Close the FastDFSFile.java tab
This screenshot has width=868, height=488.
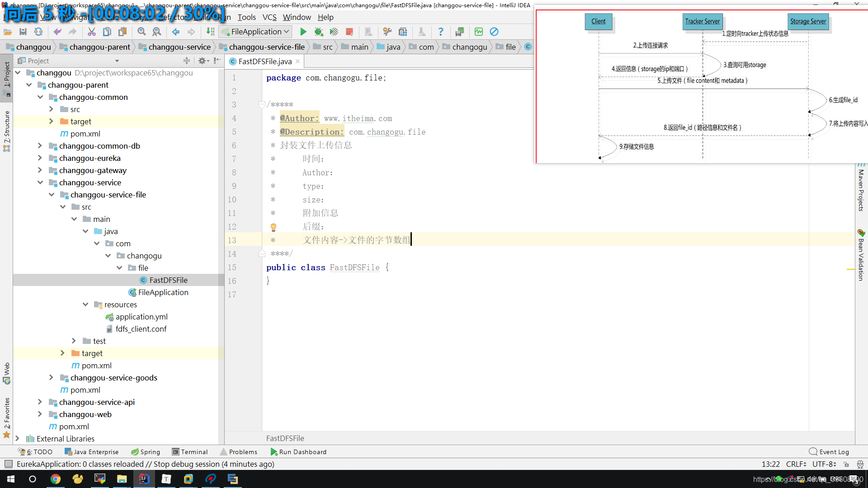[297, 61]
